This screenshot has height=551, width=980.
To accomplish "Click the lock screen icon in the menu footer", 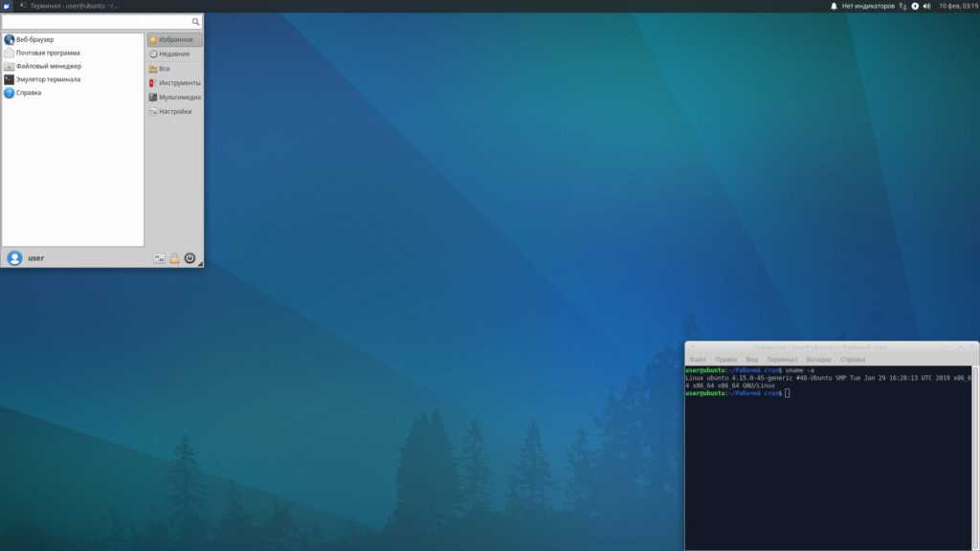I will coord(174,258).
